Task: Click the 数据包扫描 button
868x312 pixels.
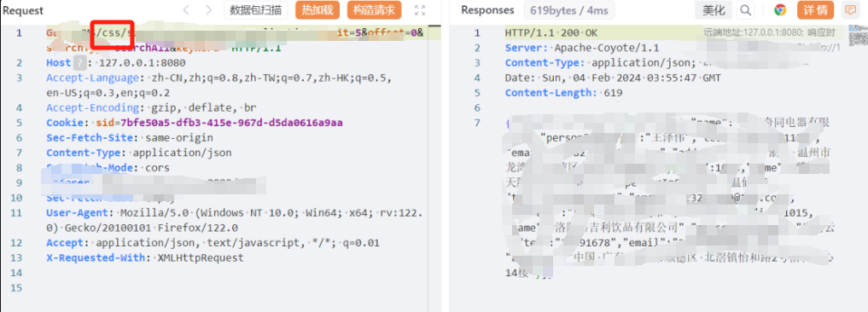Action: (256, 10)
